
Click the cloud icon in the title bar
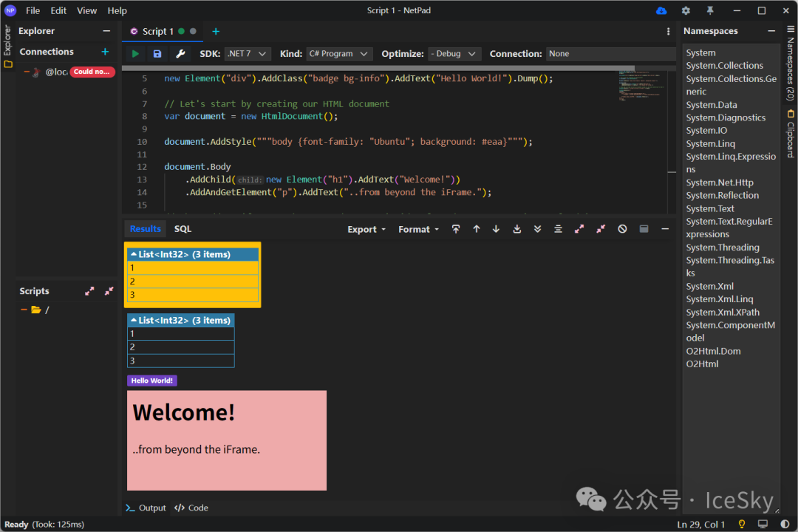pyautogui.click(x=661, y=10)
